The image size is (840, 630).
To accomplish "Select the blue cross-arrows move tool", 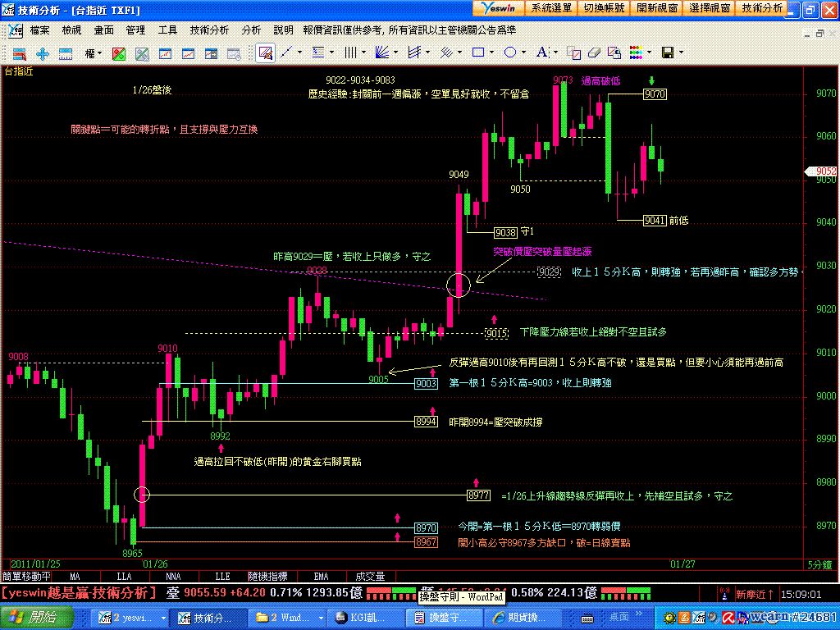I will tap(43, 53).
